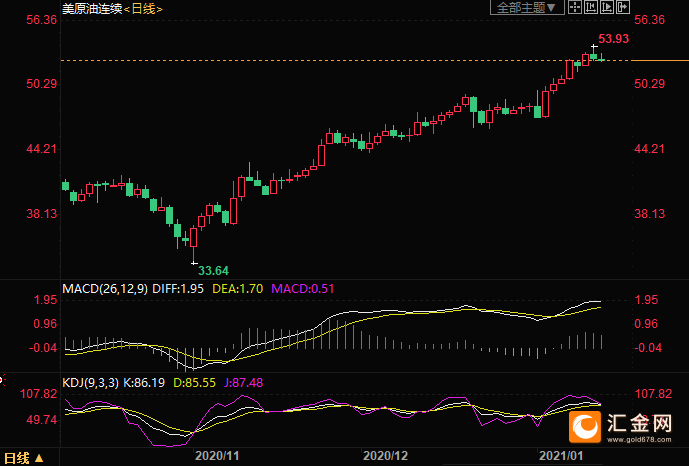Click the J:87.48 value
Screen dimensions: 689x466
[x=244, y=383]
